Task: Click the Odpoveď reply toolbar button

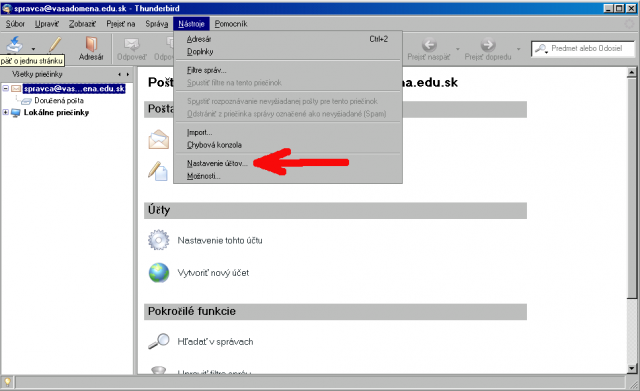Action: [x=131, y=48]
